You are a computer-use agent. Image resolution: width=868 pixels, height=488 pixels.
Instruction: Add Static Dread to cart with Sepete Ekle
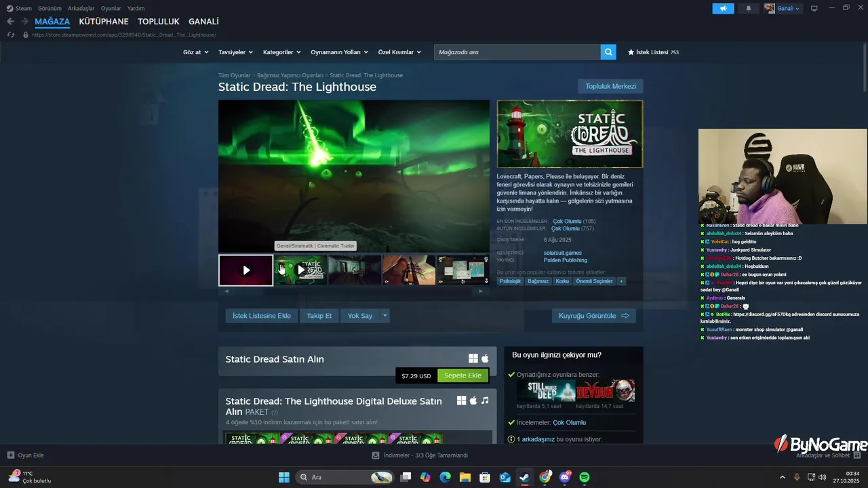pos(462,375)
